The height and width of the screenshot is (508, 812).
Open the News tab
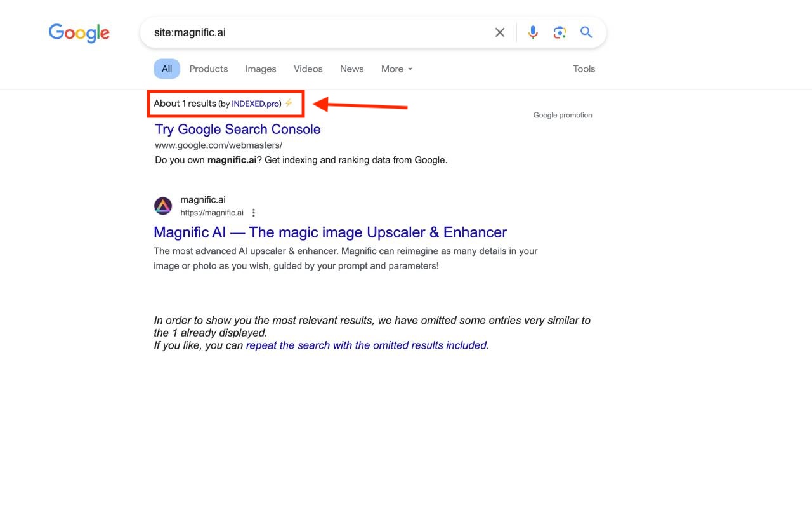point(352,69)
